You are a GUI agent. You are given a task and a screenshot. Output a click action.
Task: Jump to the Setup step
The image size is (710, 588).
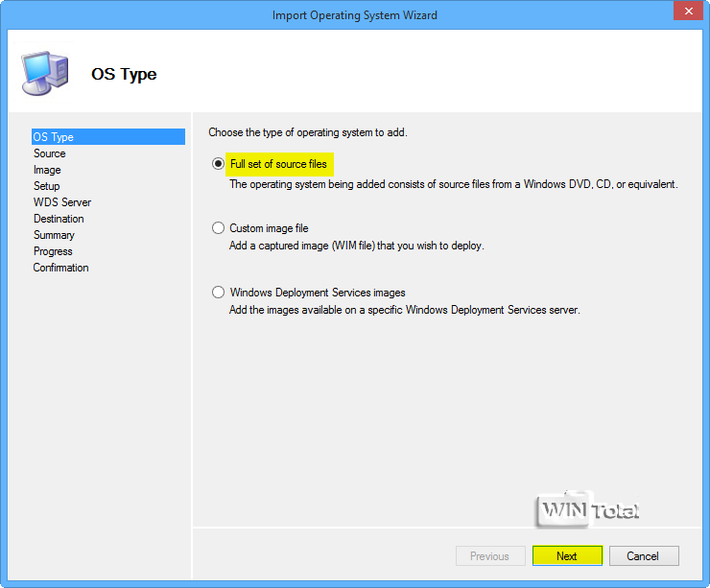(x=47, y=186)
